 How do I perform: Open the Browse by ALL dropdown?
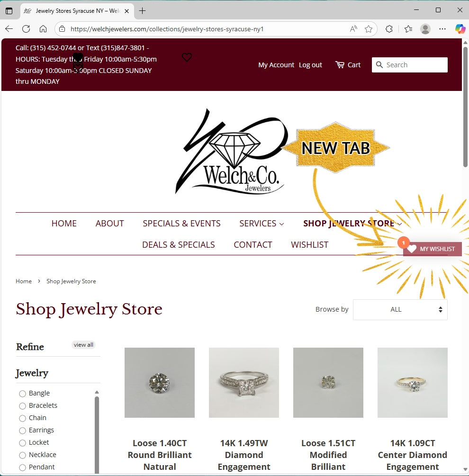pos(400,310)
